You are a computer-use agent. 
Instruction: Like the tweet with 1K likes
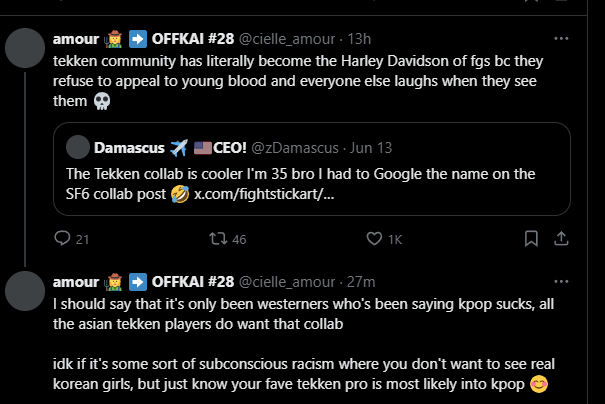click(x=375, y=239)
